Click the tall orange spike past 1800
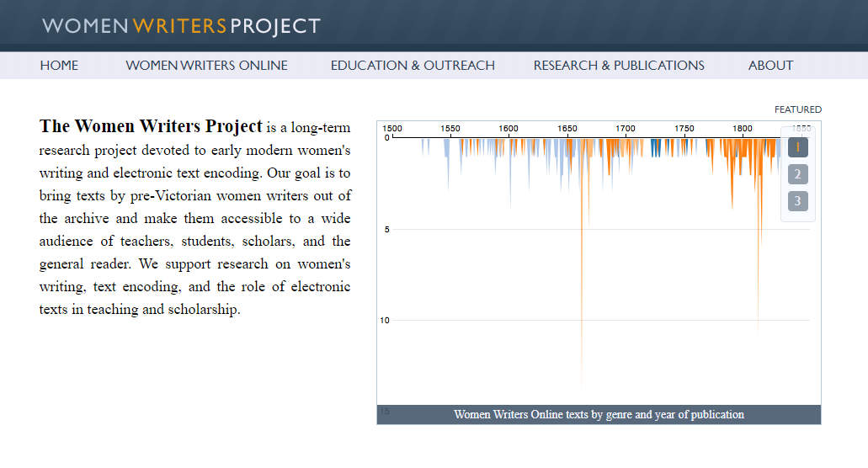 click(x=759, y=238)
